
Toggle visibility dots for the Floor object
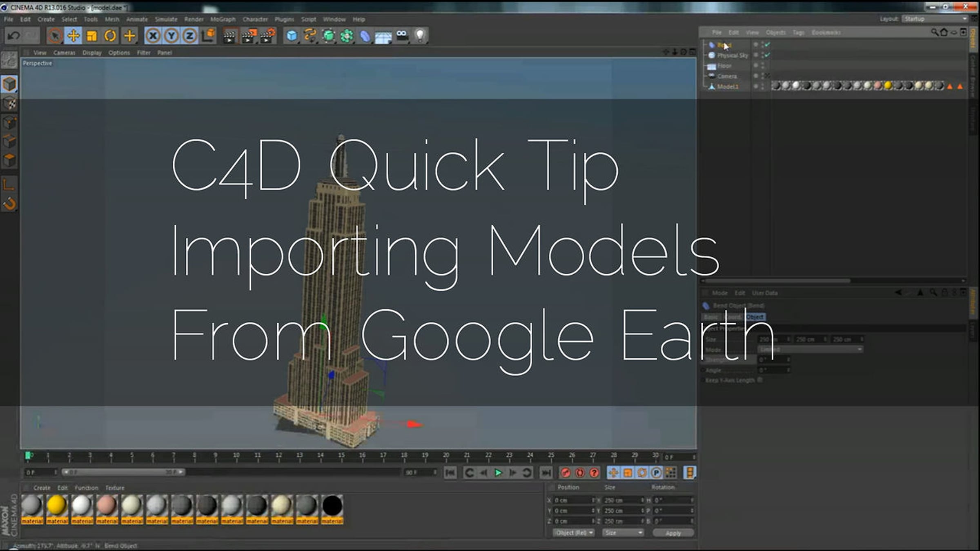click(762, 65)
